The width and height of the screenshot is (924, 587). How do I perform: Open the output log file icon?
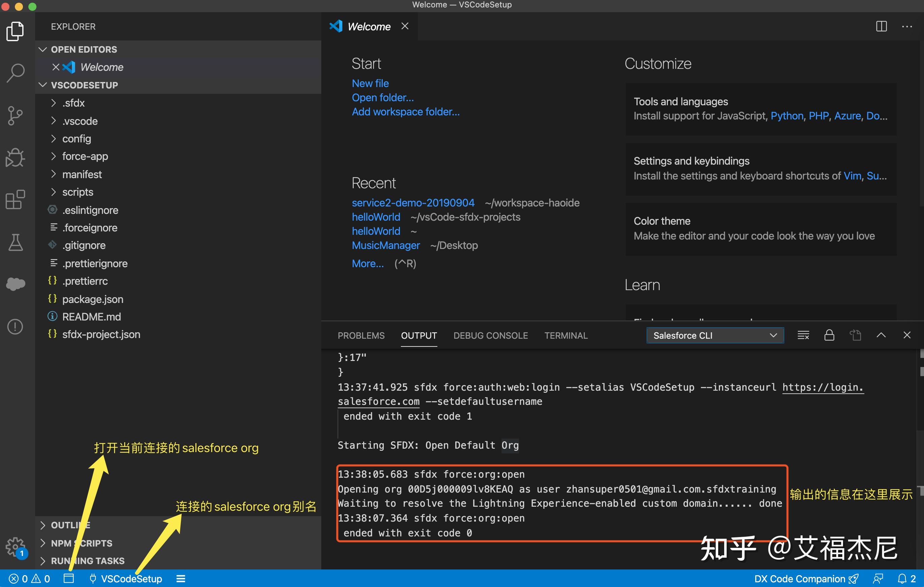coord(855,335)
